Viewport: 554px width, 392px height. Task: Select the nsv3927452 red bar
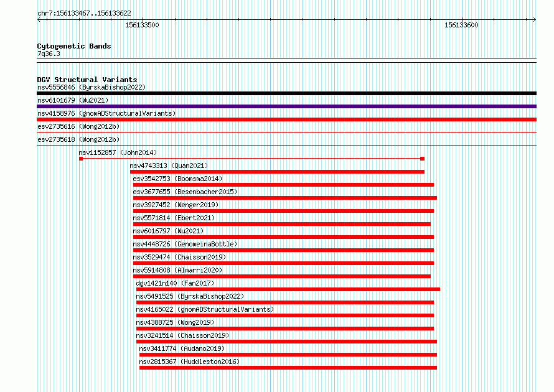283,211
